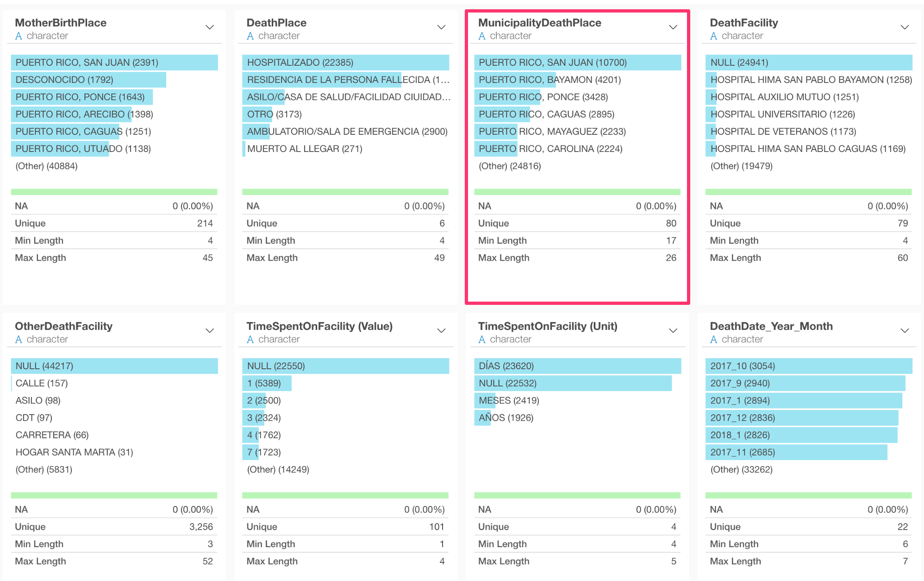Click the character type icon under OtherDeathFacility
924x581 pixels.
coord(19,339)
